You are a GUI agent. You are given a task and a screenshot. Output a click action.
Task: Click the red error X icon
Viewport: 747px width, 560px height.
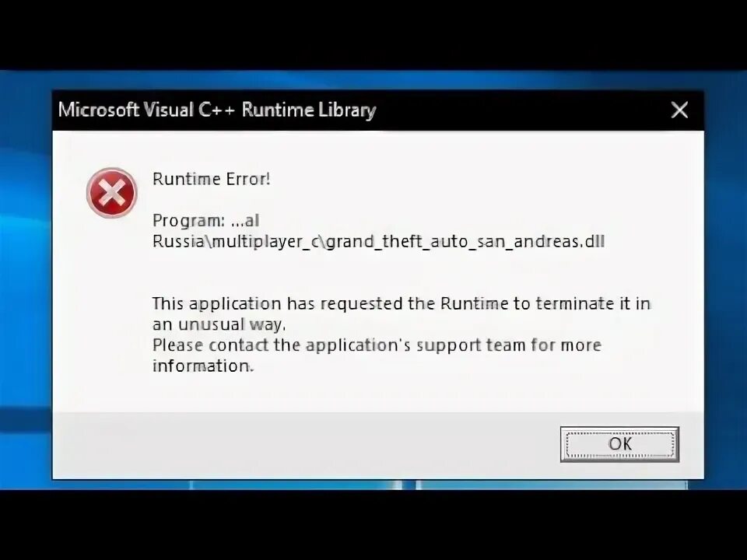pyautogui.click(x=112, y=193)
